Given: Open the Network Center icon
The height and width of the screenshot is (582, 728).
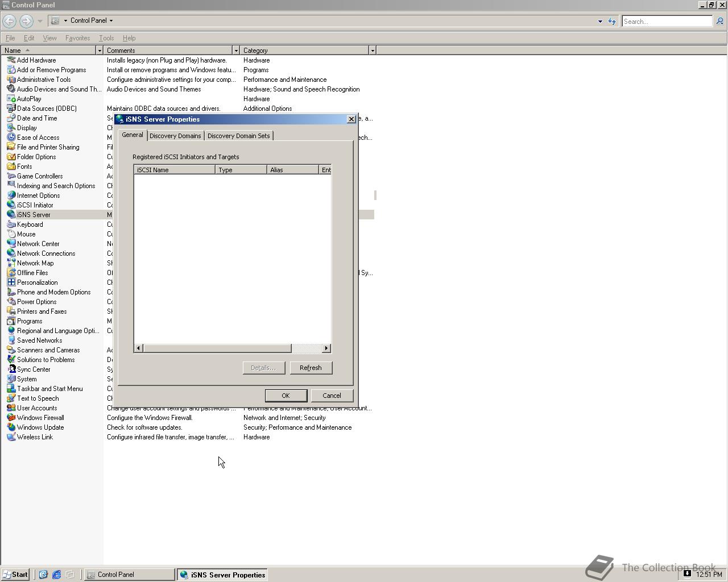Looking at the screenshot, I should pyautogui.click(x=11, y=244).
